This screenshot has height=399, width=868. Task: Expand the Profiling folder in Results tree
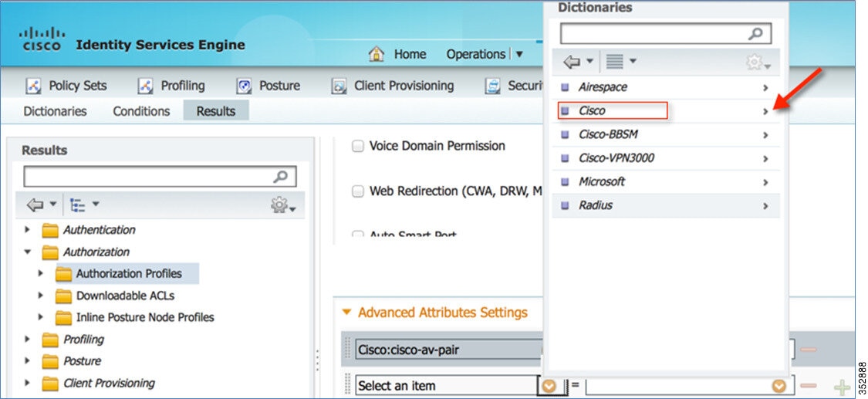[x=27, y=339]
